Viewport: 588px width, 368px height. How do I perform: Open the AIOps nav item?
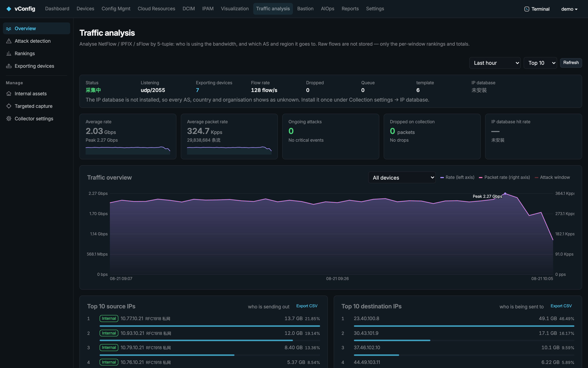coord(327,9)
